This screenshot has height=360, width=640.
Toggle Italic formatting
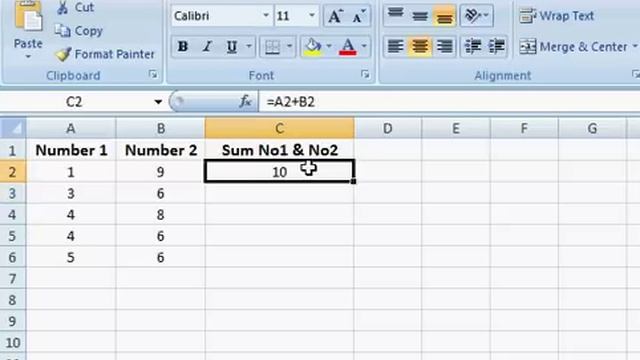pyautogui.click(x=207, y=47)
